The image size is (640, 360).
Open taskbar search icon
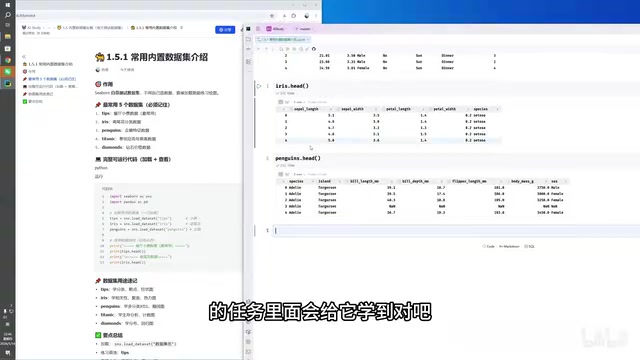tap(7, 15)
